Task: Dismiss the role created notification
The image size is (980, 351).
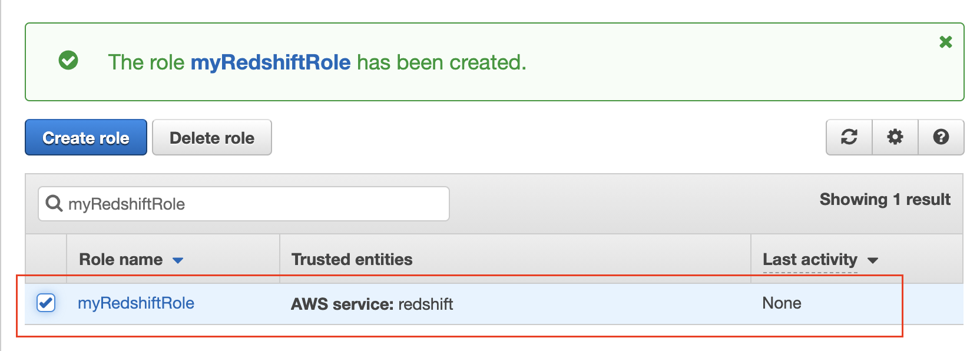Action: coord(945,42)
